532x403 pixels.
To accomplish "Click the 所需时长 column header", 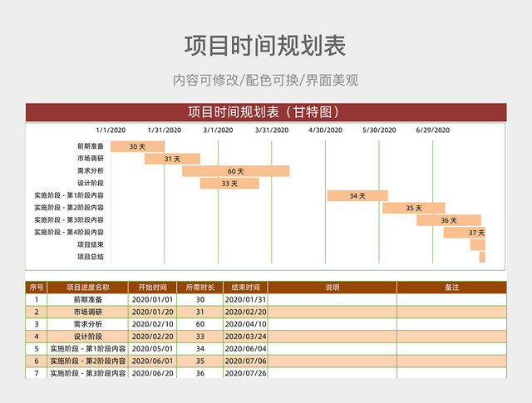I will 199,288.
